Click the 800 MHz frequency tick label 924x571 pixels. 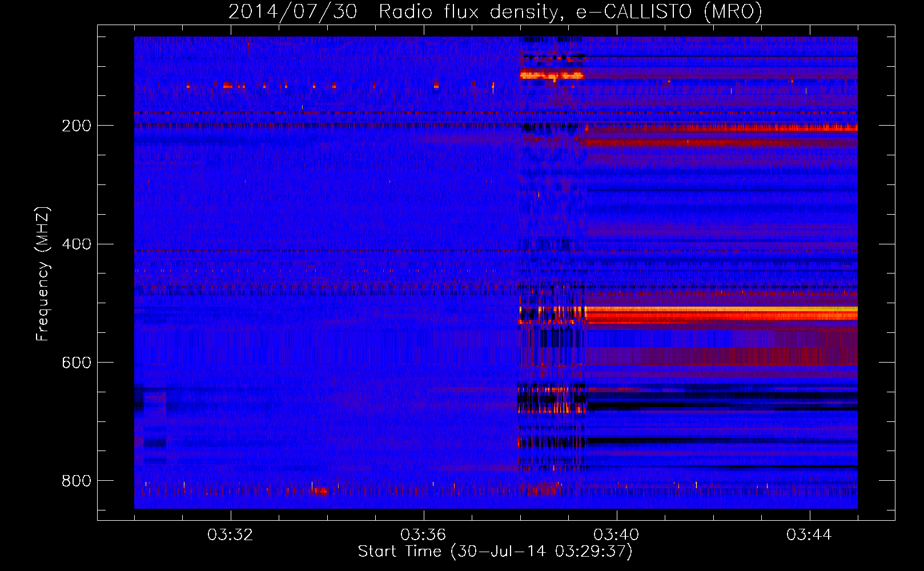pyautogui.click(x=77, y=481)
